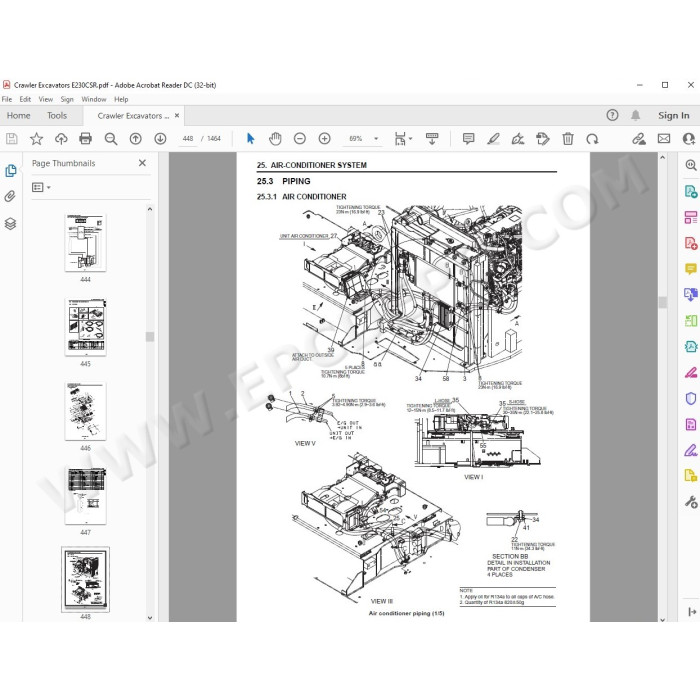700x700 pixels.
Task: Click the document vertical scrollbar handle
Action: (x=662, y=302)
